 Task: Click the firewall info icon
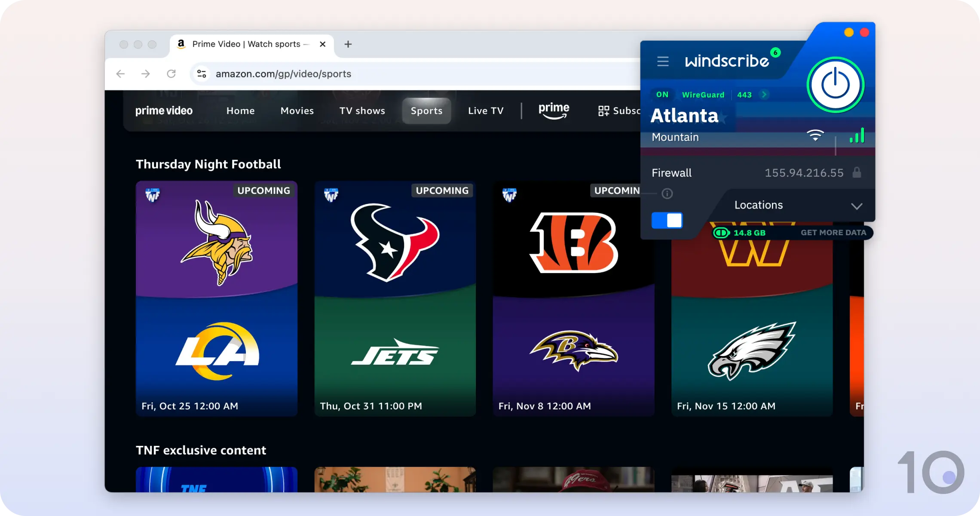[667, 194]
